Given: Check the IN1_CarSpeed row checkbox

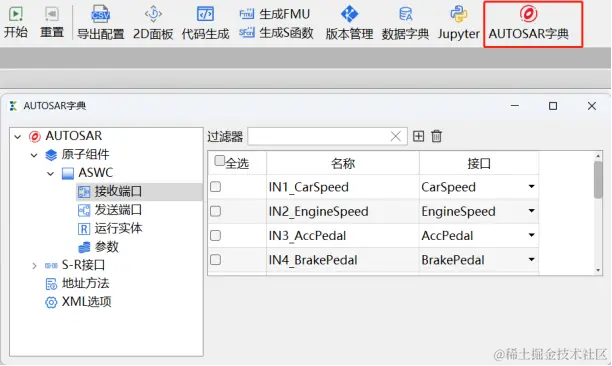Looking at the screenshot, I should (x=215, y=187).
